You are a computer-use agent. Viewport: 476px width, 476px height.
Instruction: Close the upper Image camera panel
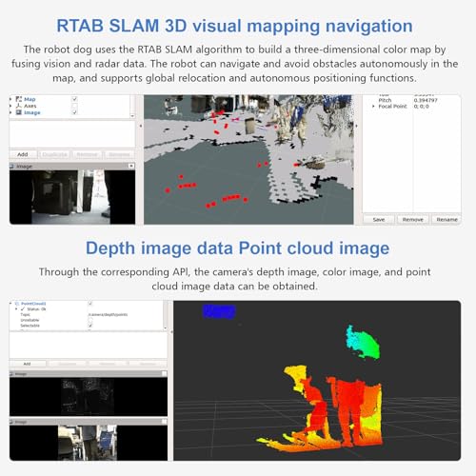tap(131, 166)
